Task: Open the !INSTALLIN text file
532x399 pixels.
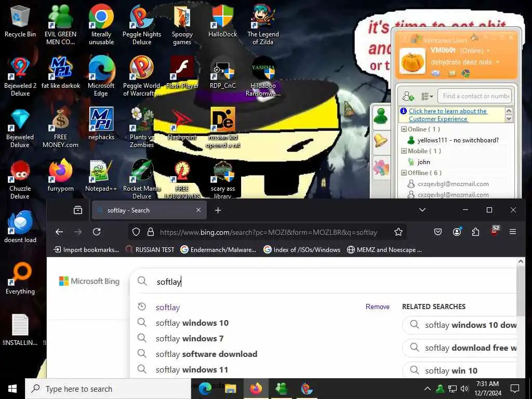Action: [20, 330]
